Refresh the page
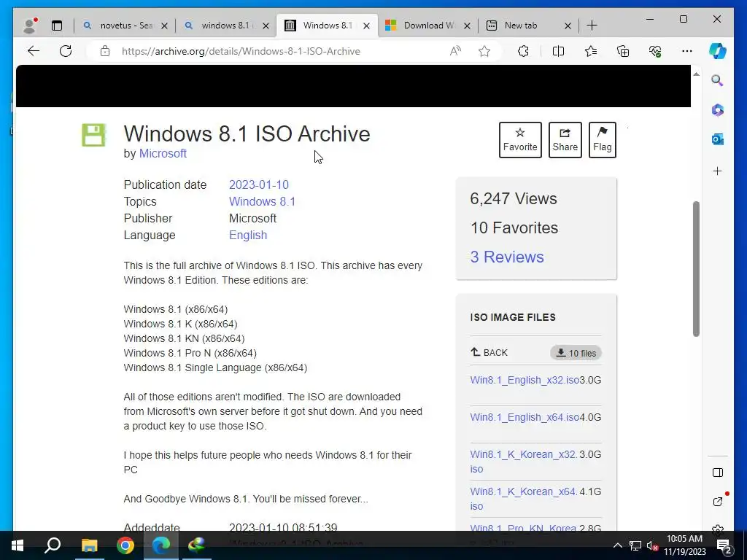The height and width of the screenshot is (560, 747). tap(66, 51)
